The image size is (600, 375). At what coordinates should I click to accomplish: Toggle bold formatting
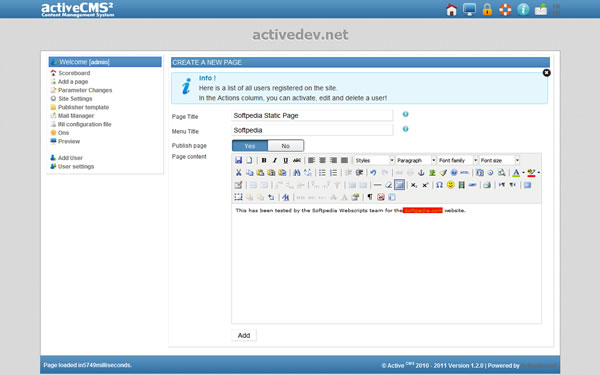click(264, 160)
